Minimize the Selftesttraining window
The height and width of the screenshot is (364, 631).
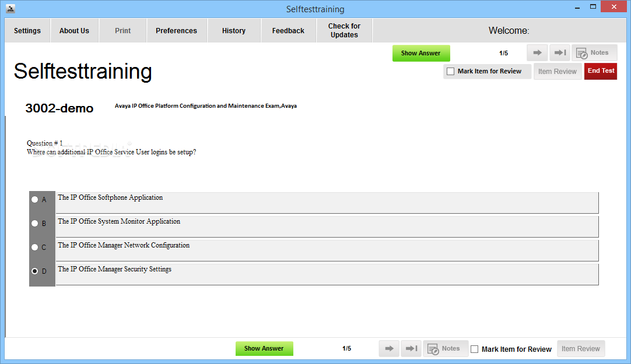577,7
